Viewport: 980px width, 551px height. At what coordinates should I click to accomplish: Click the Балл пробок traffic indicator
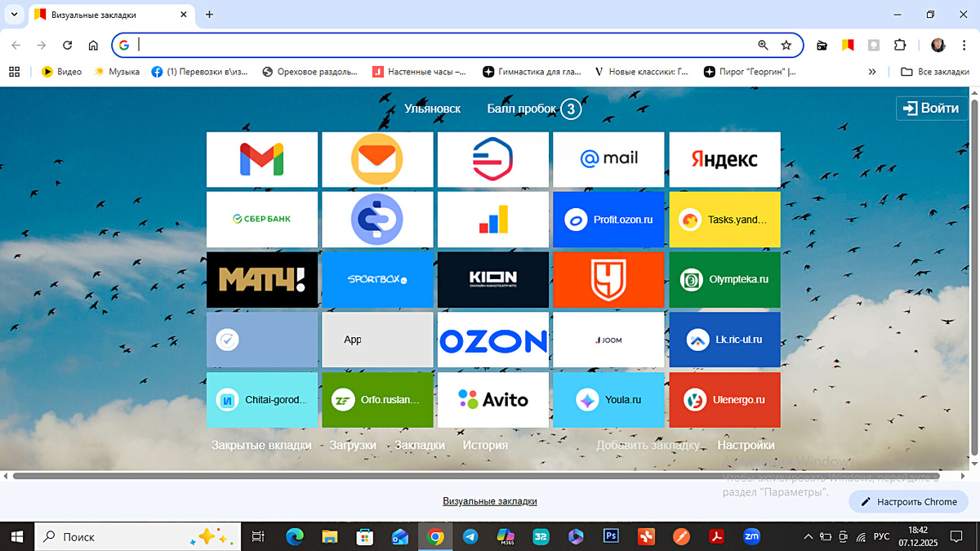[x=534, y=109]
